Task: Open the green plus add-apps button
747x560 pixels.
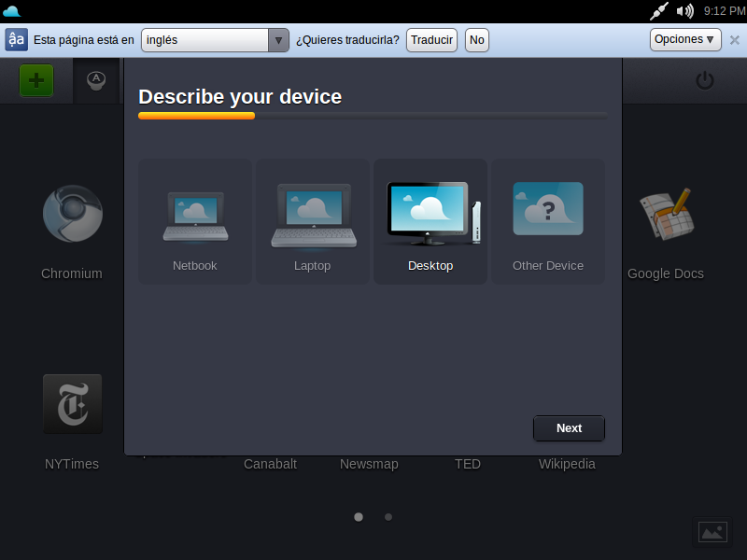Action: (x=36, y=80)
